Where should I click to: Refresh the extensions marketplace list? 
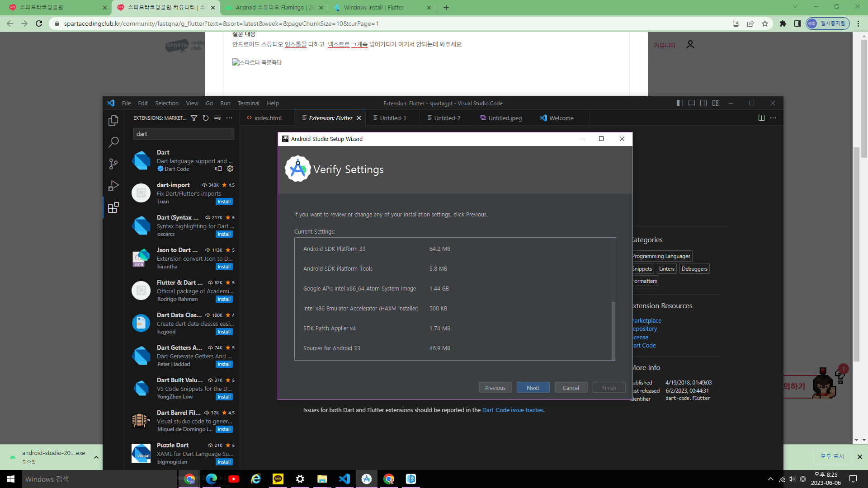206,118
